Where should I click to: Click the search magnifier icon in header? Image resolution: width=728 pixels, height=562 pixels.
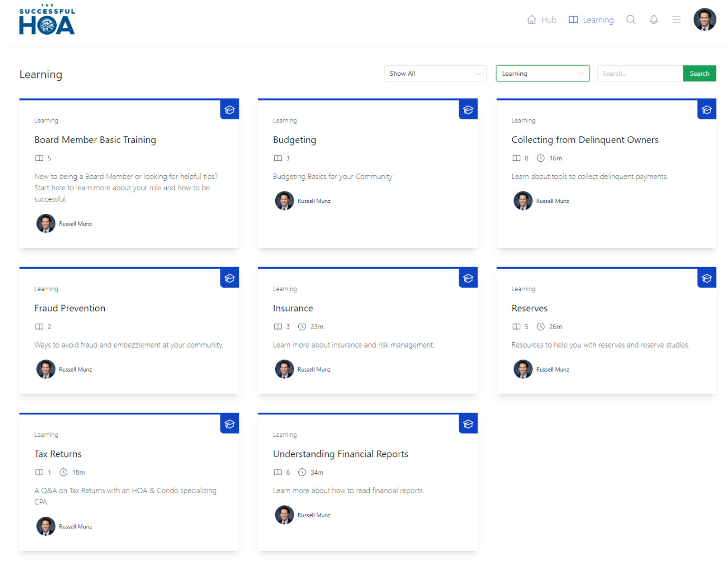(631, 20)
